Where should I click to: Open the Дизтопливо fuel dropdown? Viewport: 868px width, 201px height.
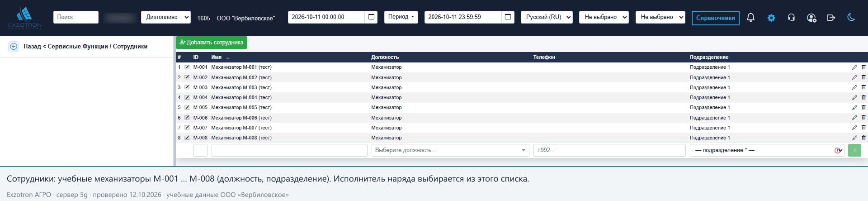point(166,17)
